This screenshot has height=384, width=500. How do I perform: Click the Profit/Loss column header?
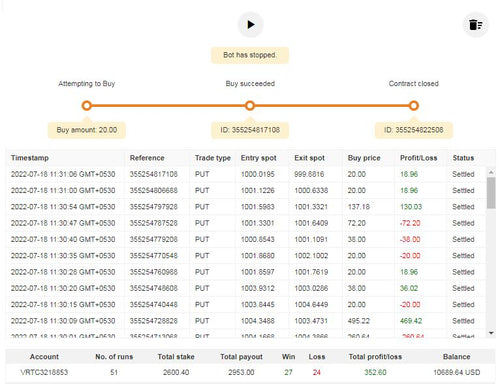(419, 158)
